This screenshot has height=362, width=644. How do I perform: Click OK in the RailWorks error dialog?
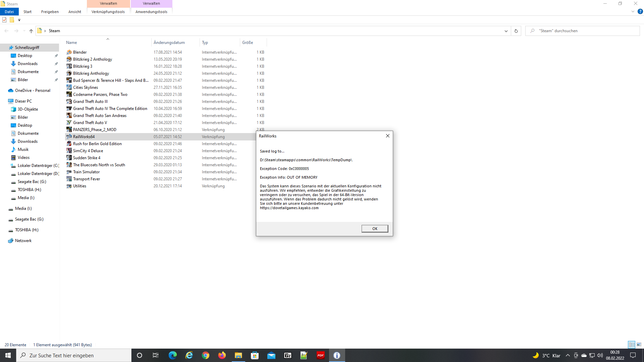[375, 229]
